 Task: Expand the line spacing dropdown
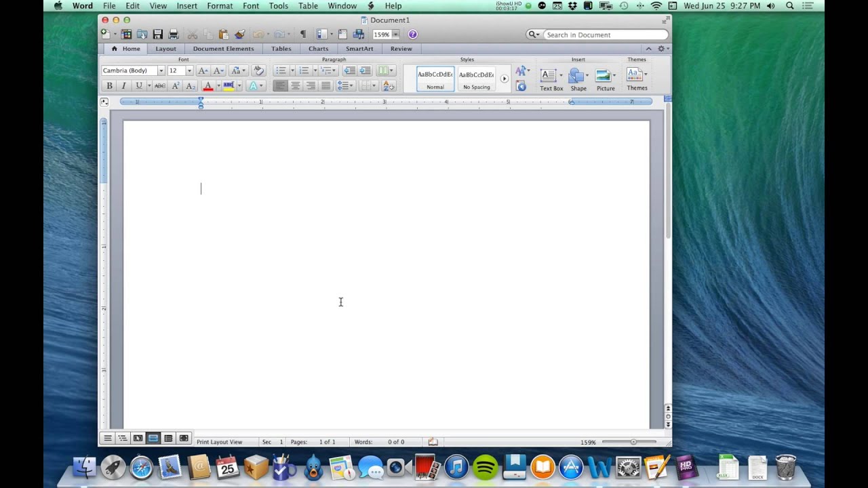point(346,85)
